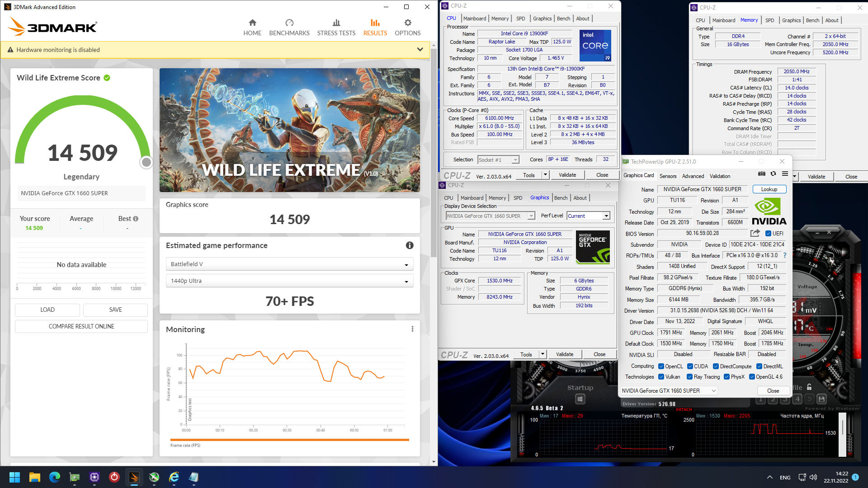Screen dimensions: 868x488
Task: Toggle the OpenCL checkbox in GPU-Z
Action: click(661, 366)
